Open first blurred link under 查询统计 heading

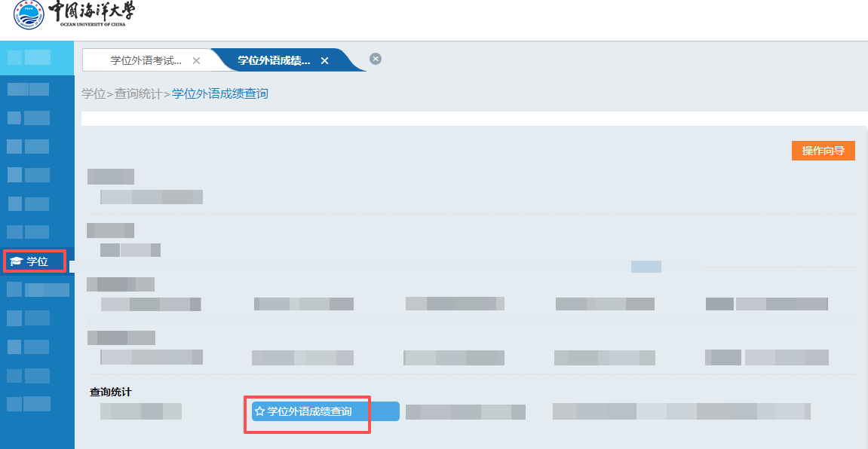tap(140, 411)
